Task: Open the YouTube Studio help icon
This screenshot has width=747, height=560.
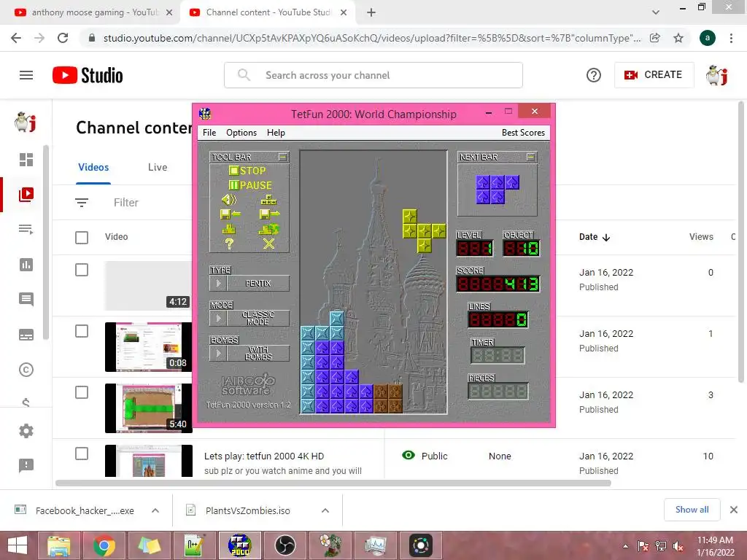Action: coord(594,75)
